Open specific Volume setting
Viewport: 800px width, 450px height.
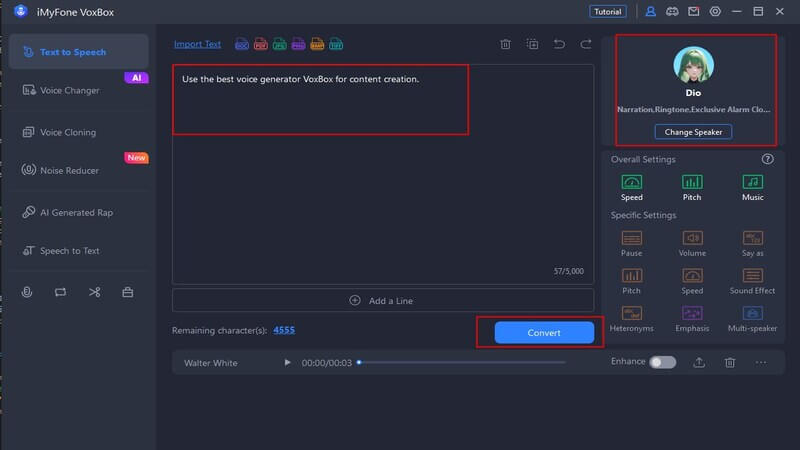[692, 243]
